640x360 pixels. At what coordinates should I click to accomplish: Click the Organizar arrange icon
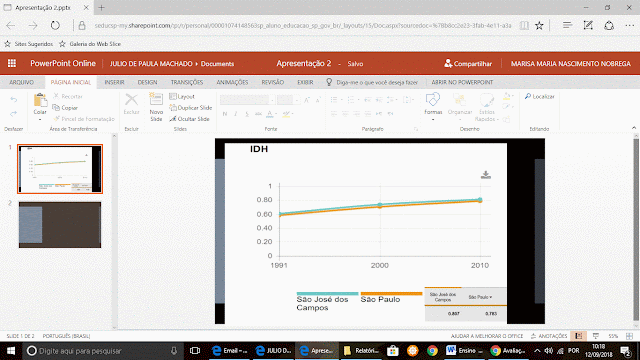coord(460,100)
